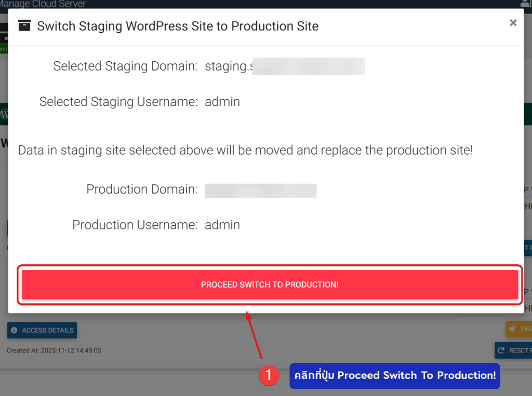Click the modal title Switch Staging WordPress Site
This screenshot has width=532, height=396.
click(178, 26)
